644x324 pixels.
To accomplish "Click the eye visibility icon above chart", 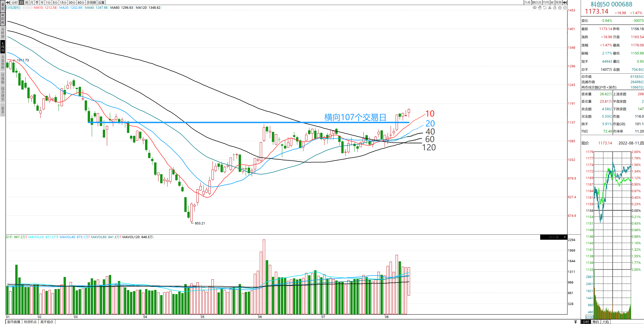I will click(534, 8).
